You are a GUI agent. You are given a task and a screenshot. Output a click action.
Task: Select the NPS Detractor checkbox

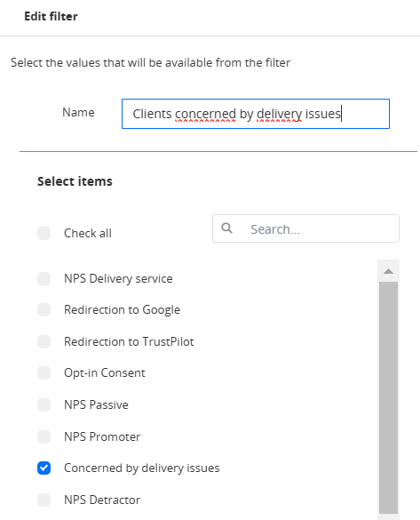click(44, 500)
